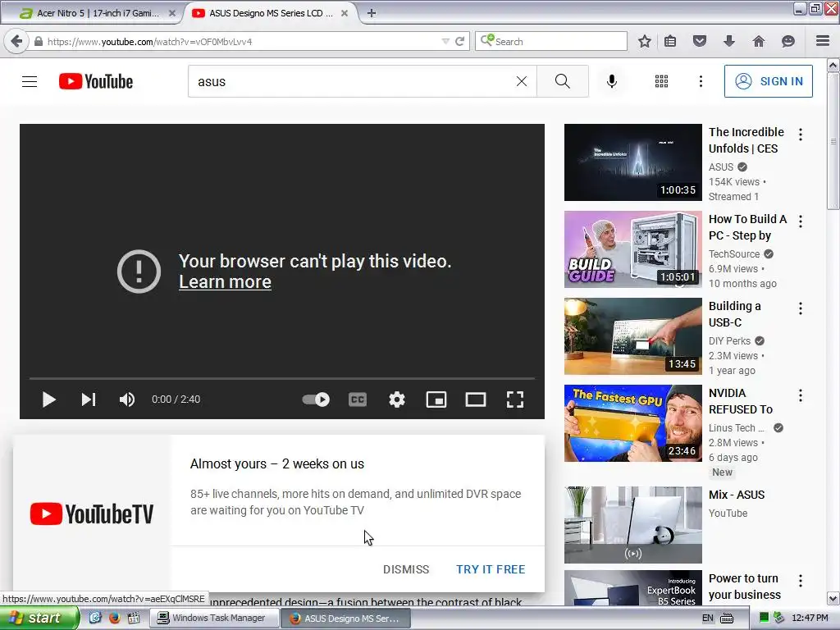The height and width of the screenshot is (630, 840).
Task: Open the on-screen keyboard tray icon
Action: (727, 619)
